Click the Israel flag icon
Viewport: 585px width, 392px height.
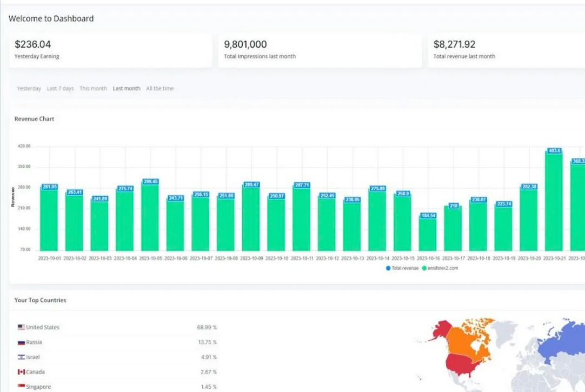[x=21, y=357]
